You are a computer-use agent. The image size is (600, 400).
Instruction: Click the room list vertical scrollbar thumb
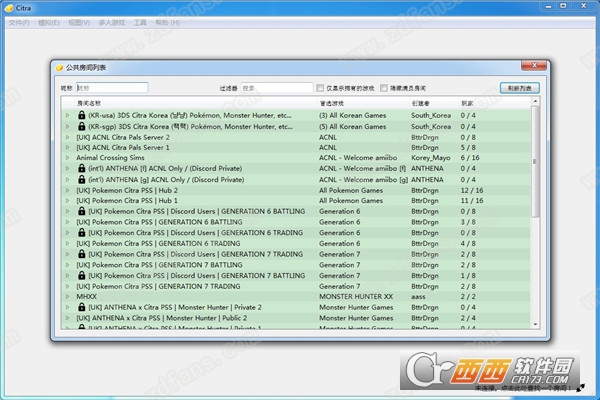point(535,162)
